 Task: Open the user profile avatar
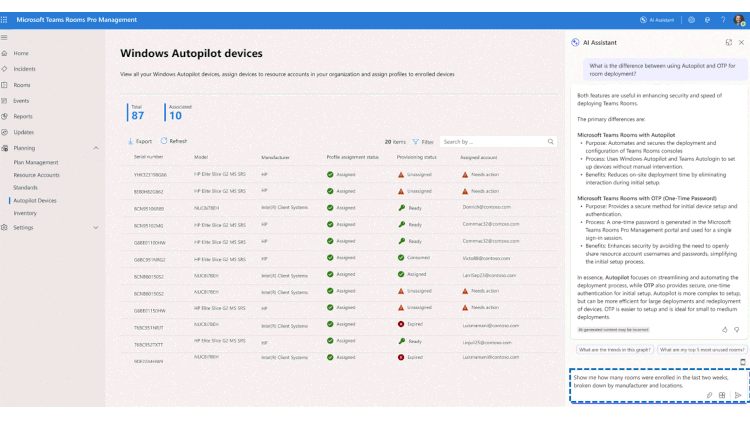(x=739, y=20)
